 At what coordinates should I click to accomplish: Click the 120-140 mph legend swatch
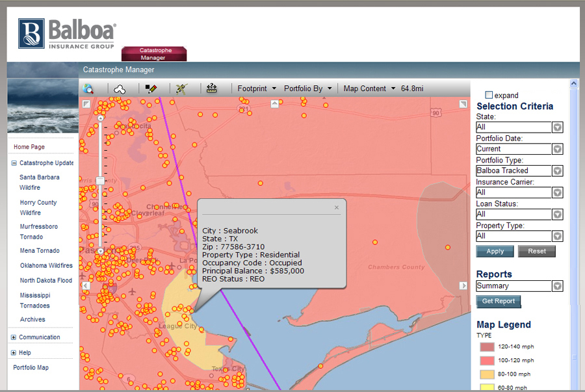tap(487, 347)
